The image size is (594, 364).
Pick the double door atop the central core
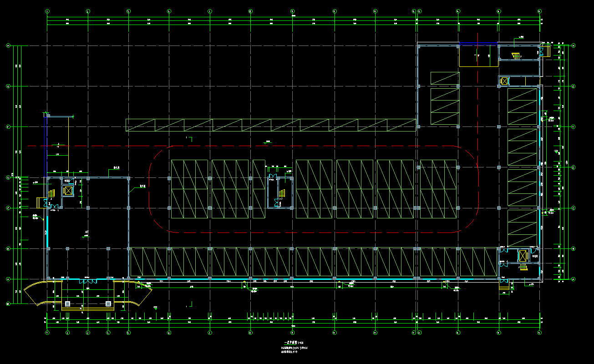pos(273,176)
